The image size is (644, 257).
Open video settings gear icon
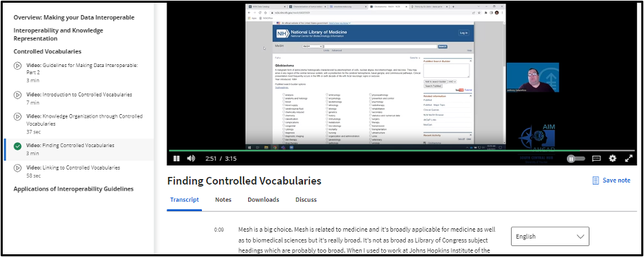[613, 159]
